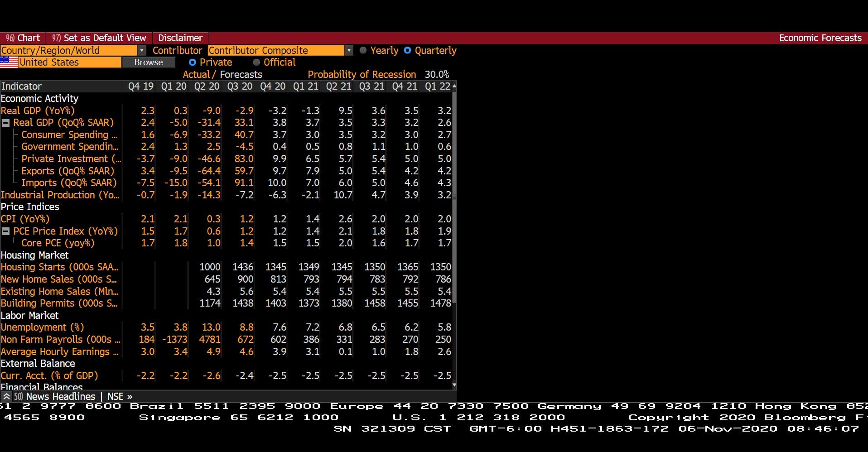This screenshot has width=868, height=452.
Task: Open the Disclaimer tab
Action: (180, 38)
